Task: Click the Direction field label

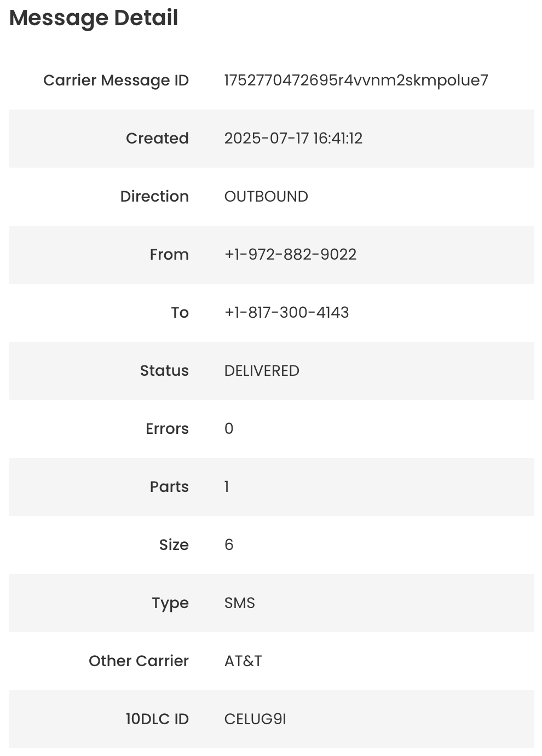Action: click(x=154, y=197)
